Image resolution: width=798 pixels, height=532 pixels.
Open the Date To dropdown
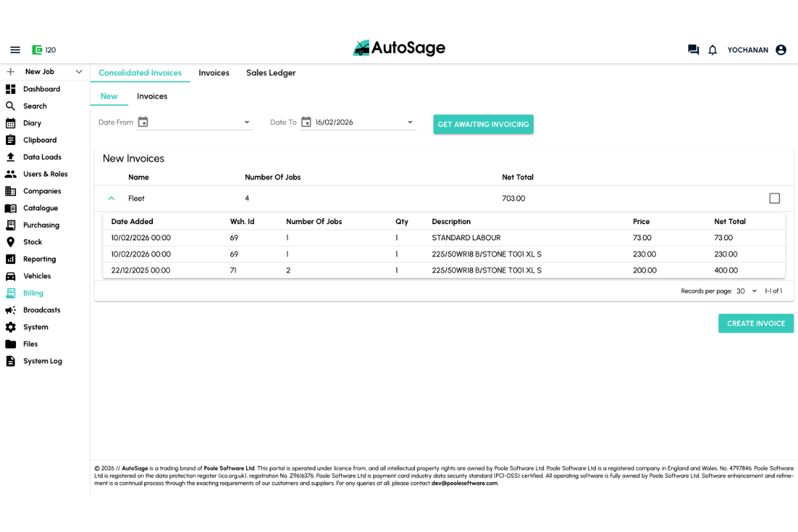(410, 122)
